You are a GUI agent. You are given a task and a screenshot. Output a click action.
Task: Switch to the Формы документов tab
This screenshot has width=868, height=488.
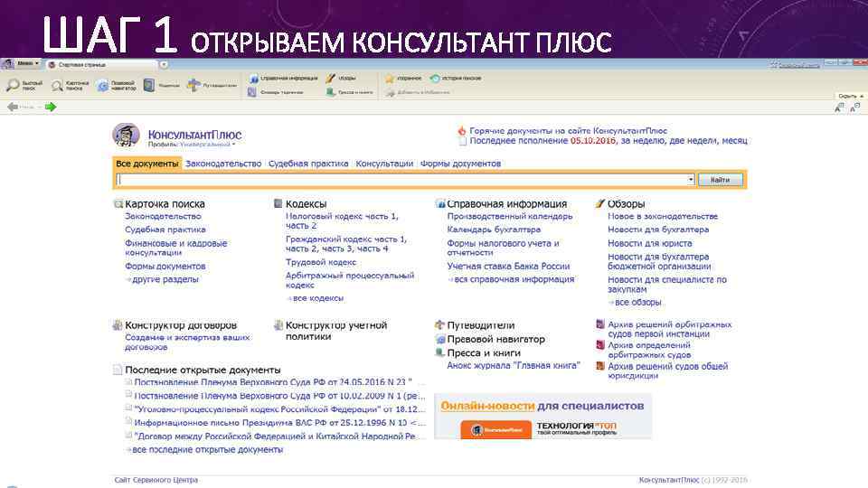point(460,164)
